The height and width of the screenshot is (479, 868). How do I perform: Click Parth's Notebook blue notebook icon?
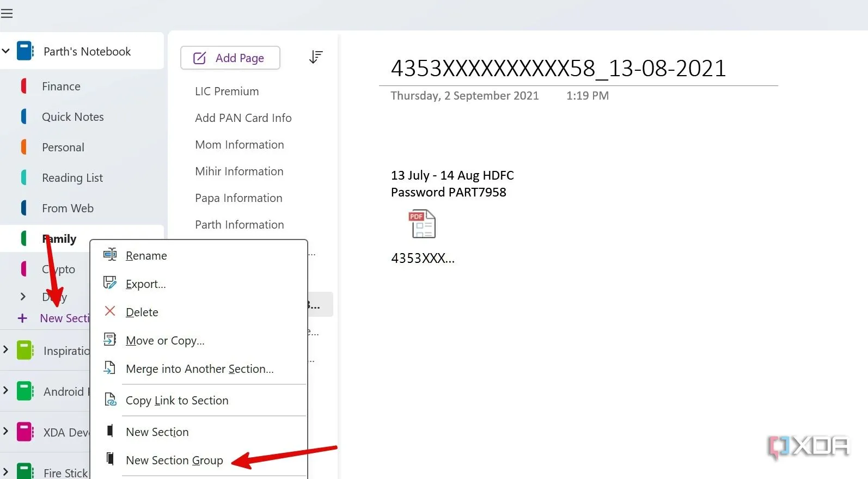[25, 51]
